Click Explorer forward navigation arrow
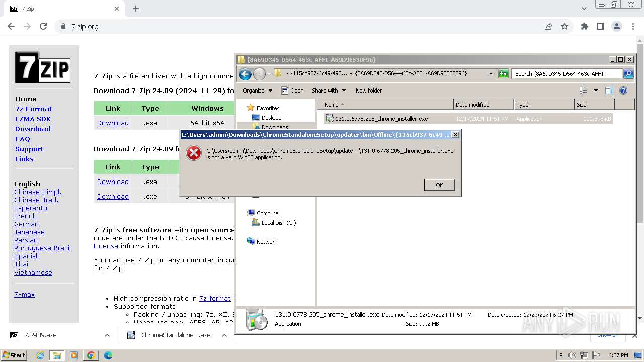This screenshot has width=644, height=362. (259, 74)
